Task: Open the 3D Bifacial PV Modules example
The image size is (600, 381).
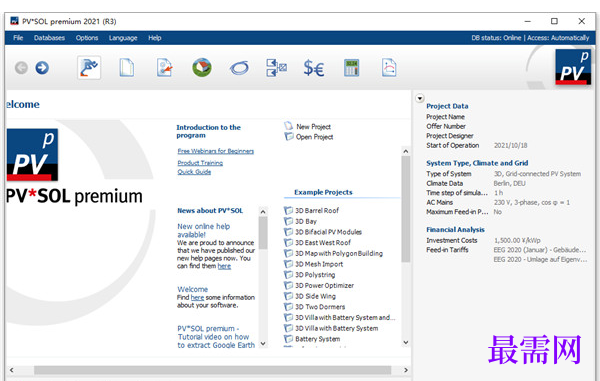Action: click(328, 232)
